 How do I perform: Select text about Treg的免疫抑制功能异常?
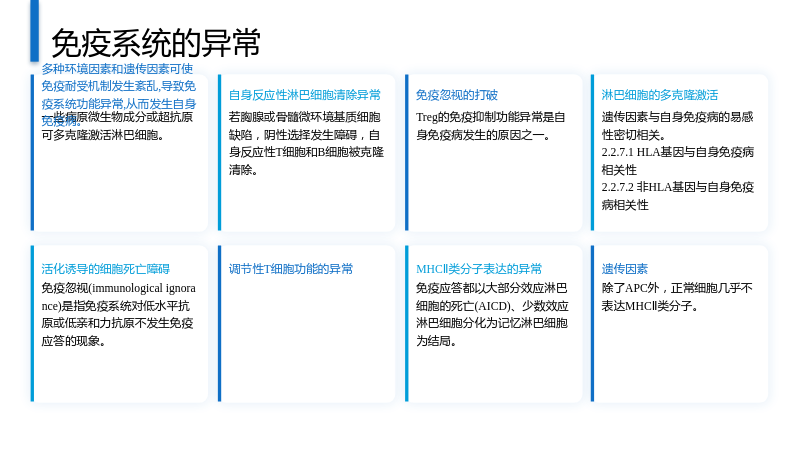coord(490,126)
